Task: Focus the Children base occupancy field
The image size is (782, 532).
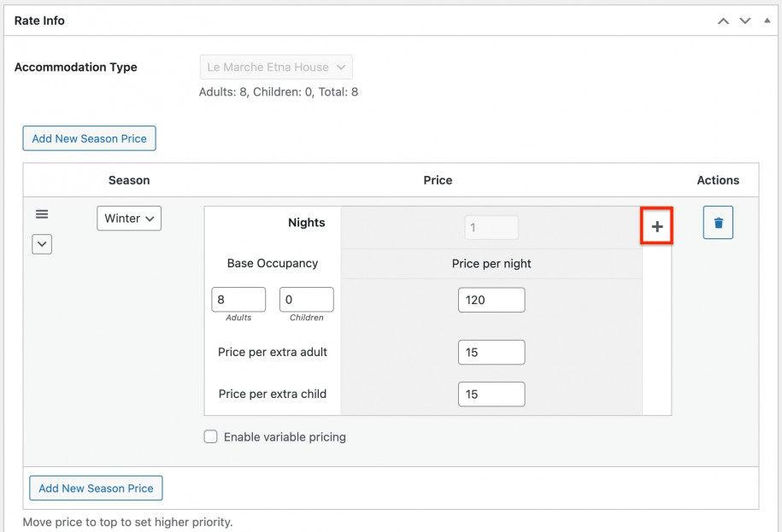Action: [306, 300]
